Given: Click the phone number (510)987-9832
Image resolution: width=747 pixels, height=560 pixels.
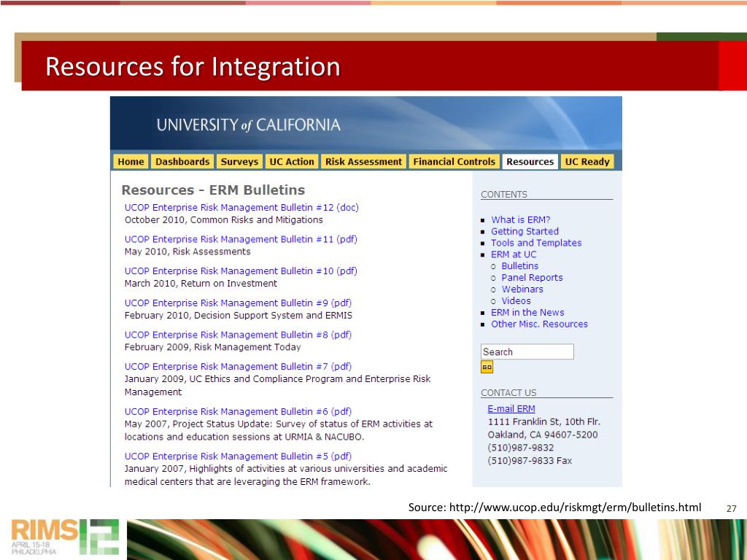Looking at the screenshot, I should click(520, 448).
